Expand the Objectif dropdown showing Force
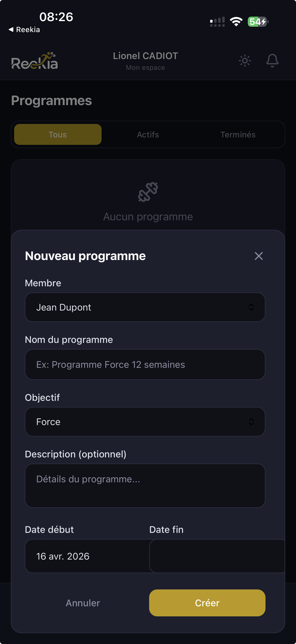 coord(145,422)
